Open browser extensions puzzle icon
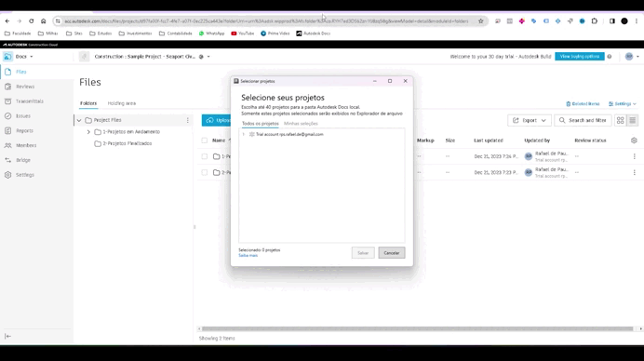The image size is (644, 361). [x=595, y=21]
